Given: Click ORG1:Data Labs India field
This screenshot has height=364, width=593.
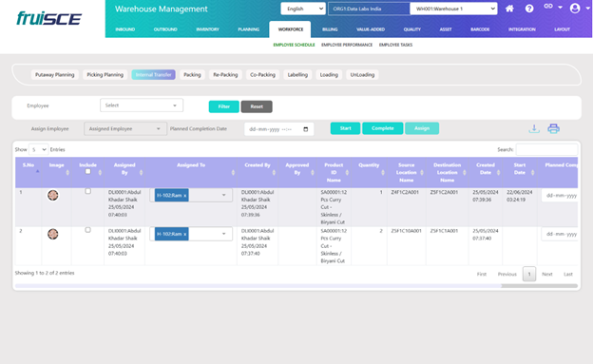Looking at the screenshot, I should click(x=369, y=9).
